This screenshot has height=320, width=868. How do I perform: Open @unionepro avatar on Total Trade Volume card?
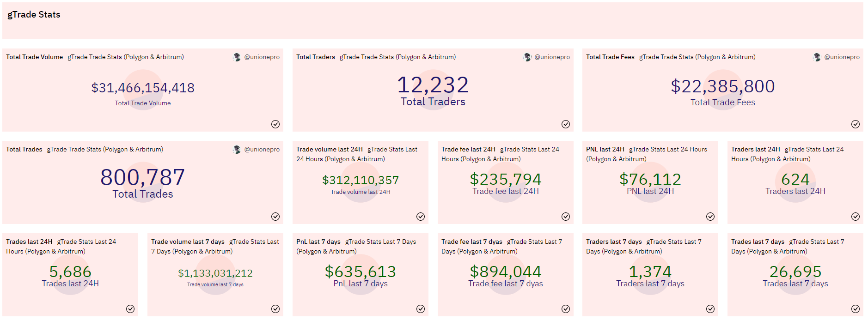click(237, 57)
